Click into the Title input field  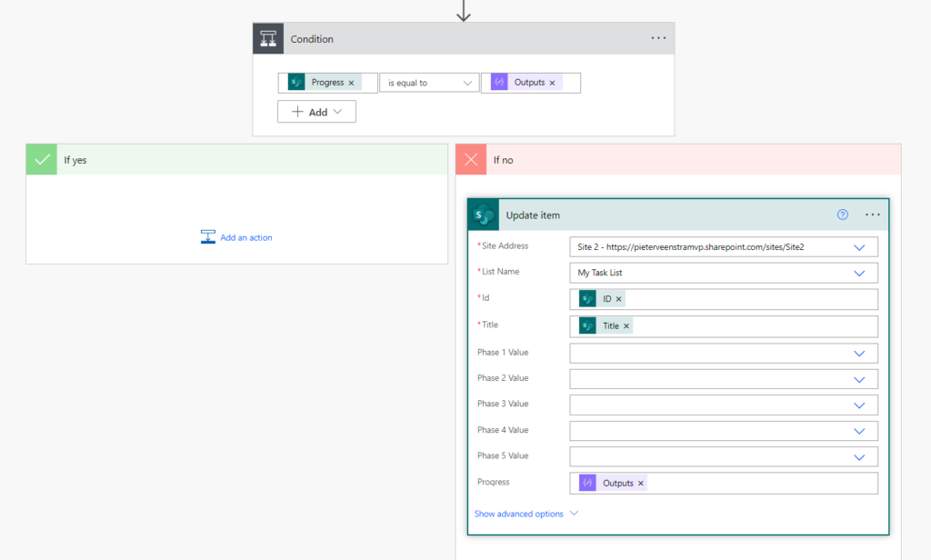(x=723, y=326)
